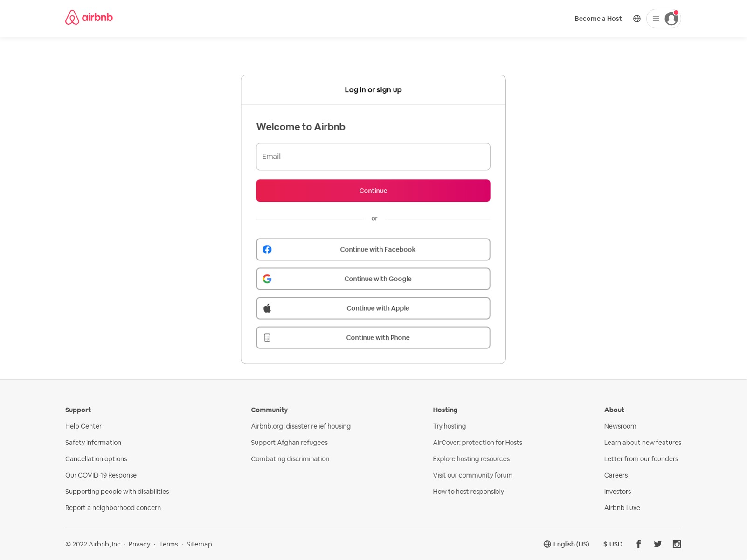Screen dimensions: 747x560
Task: Open the Airbnb Luxe link
Action: click(x=622, y=508)
